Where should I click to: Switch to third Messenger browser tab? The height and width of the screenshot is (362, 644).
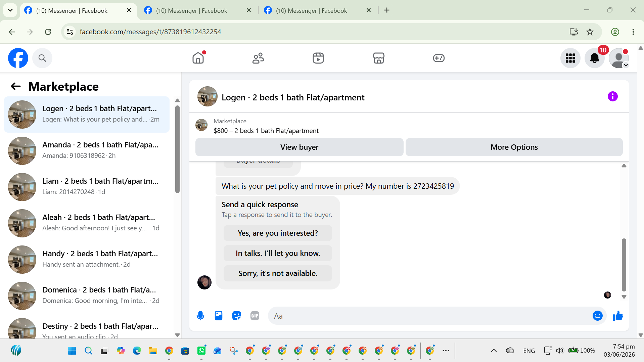coord(319,10)
